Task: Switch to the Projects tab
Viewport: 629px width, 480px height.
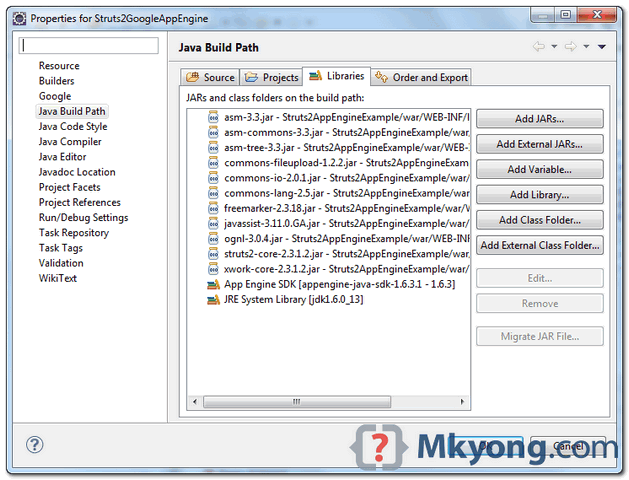Action: [x=272, y=77]
